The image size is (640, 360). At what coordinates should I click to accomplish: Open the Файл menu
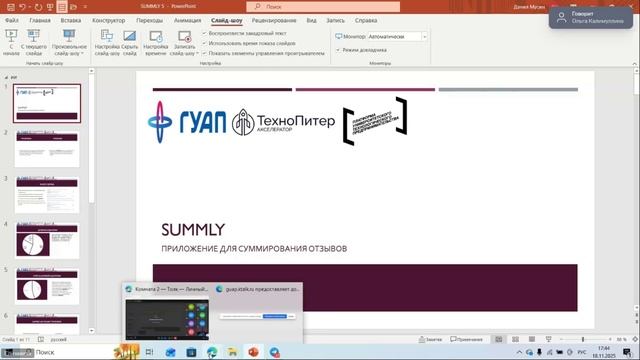point(12,20)
